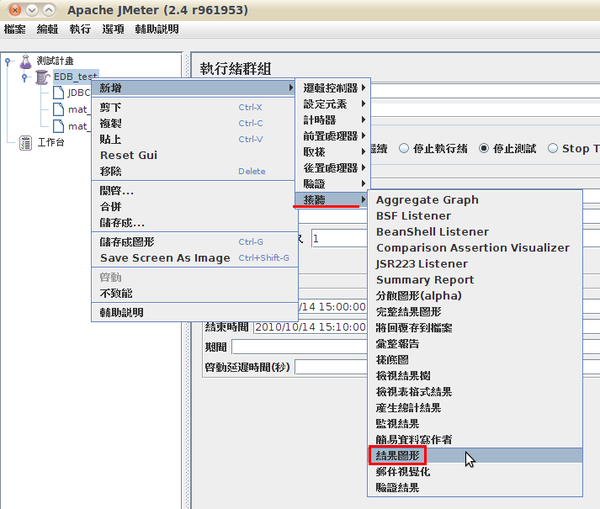
Task: Expand the 驗證 submenu
Action: pos(333,184)
